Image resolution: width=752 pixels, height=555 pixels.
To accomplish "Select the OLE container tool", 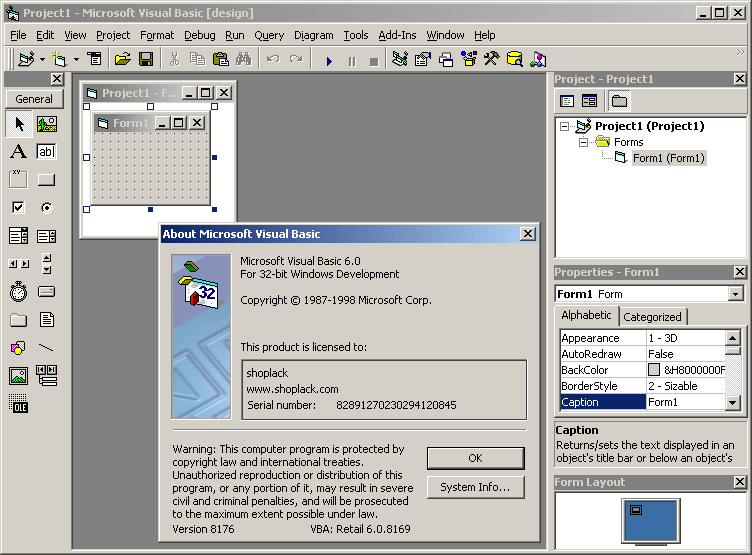I will coord(19,404).
